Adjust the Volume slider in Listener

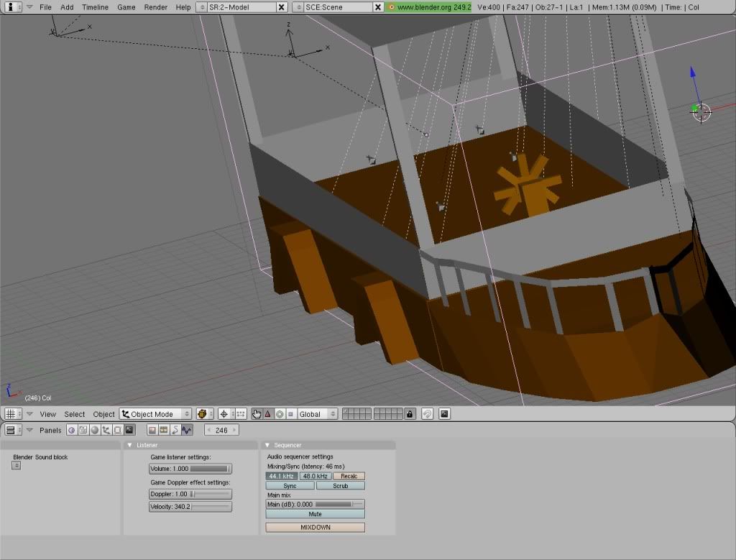coord(190,469)
